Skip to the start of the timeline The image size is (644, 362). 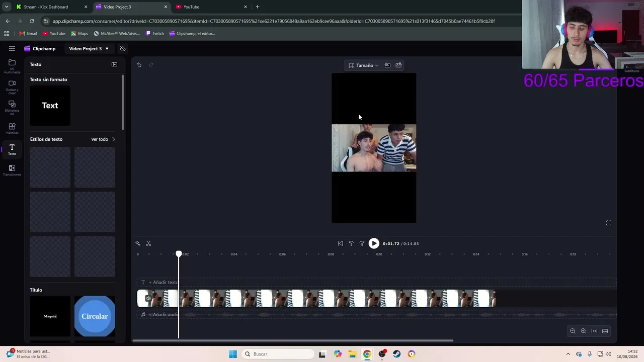(341, 244)
